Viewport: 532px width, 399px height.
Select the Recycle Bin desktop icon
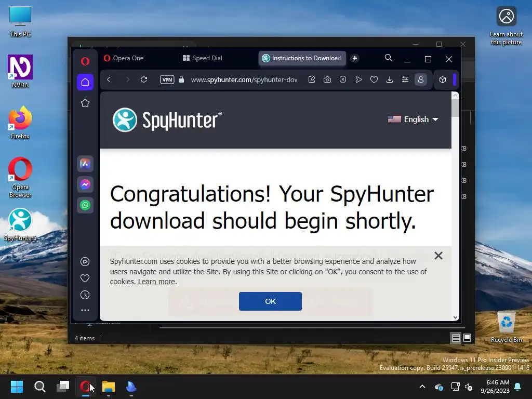coord(506,327)
